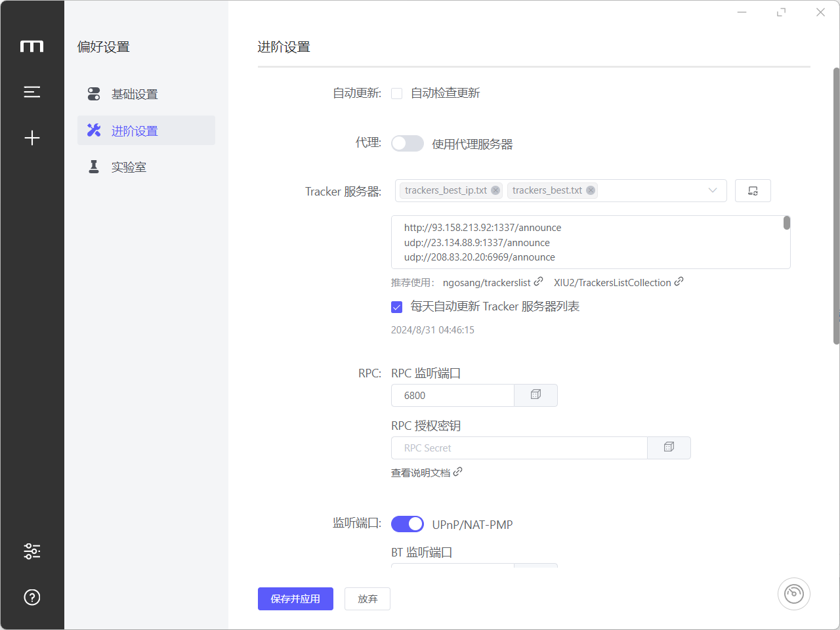Viewport: 840px width, 630px height.
Task: Open the task list menu icon
Action: 31,92
